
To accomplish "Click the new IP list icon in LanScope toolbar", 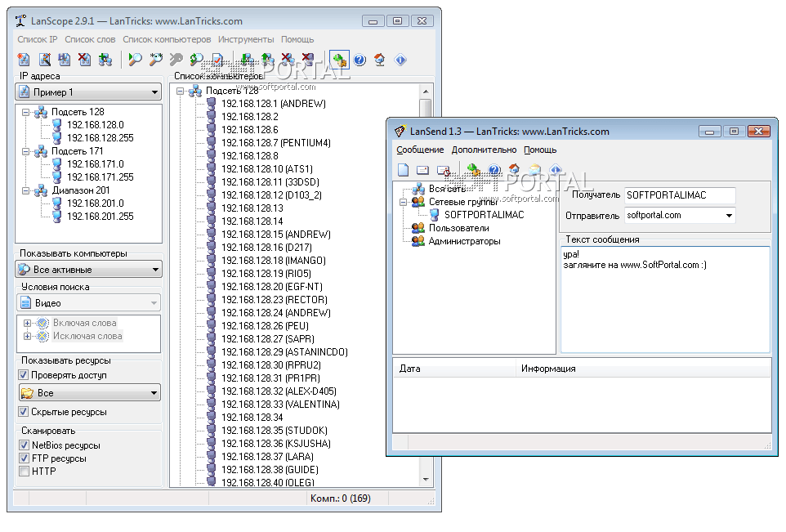I will tap(24, 60).
